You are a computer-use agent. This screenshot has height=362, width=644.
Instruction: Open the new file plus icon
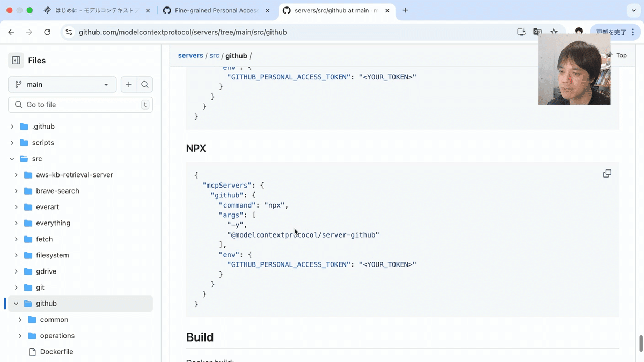coord(129,84)
